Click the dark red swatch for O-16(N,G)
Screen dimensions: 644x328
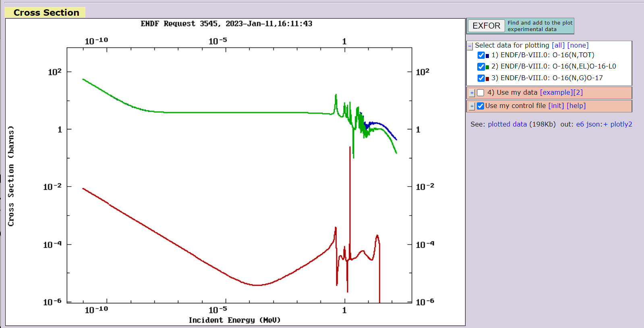[487, 79]
